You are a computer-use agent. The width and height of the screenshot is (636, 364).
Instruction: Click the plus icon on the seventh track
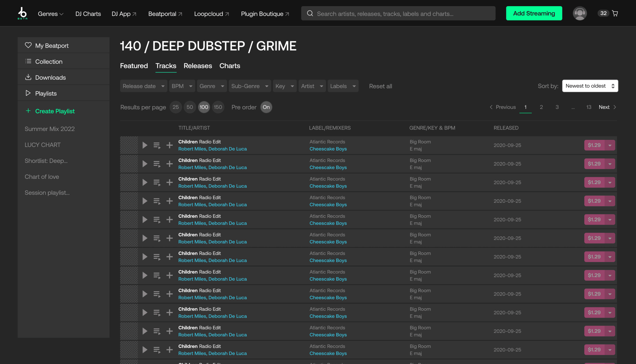[x=169, y=257]
